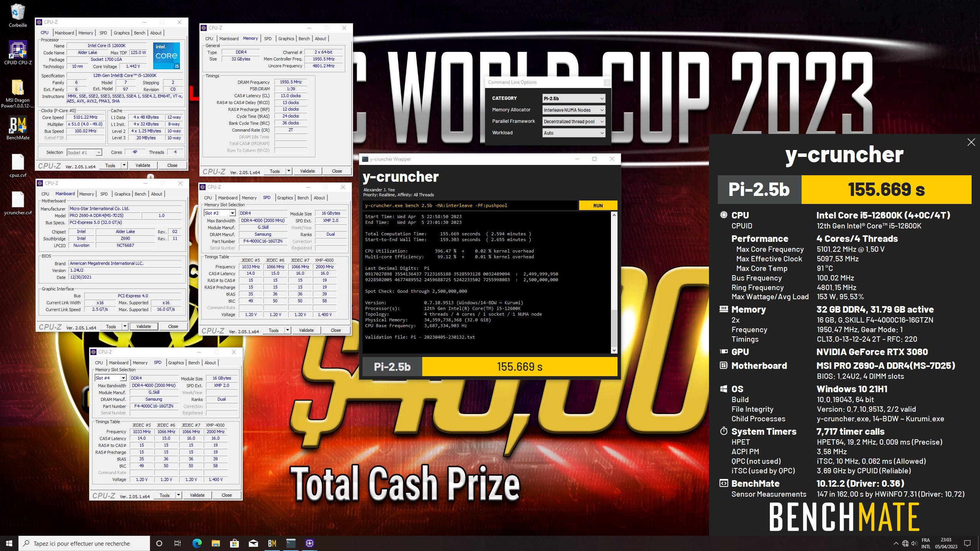Switch to Bench tab in CPU-Z CPU window
Image resolution: width=980 pixels, height=551 pixels.
pyautogui.click(x=139, y=33)
